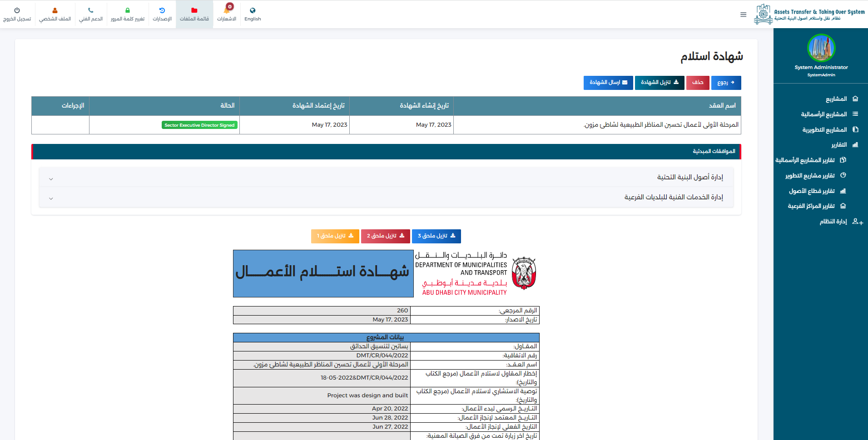Image resolution: width=868 pixels, height=440 pixels.
Task: Click the ارسال الشهادة send button
Action: pos(608,83)
